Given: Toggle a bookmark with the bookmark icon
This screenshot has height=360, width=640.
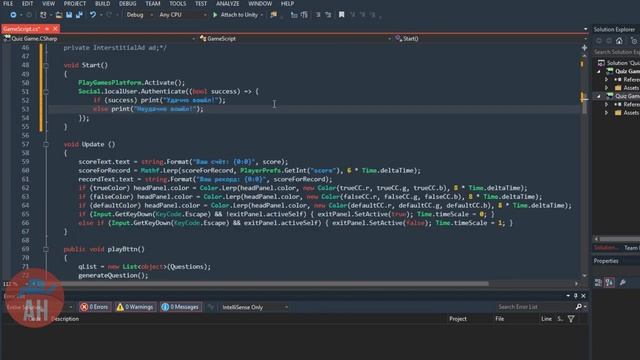Looking at the screenshot, I should click(342, 15).
